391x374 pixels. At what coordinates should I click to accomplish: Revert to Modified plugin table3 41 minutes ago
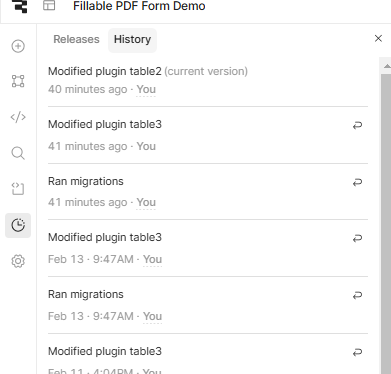pyautogui.click(x=357, y=125)
